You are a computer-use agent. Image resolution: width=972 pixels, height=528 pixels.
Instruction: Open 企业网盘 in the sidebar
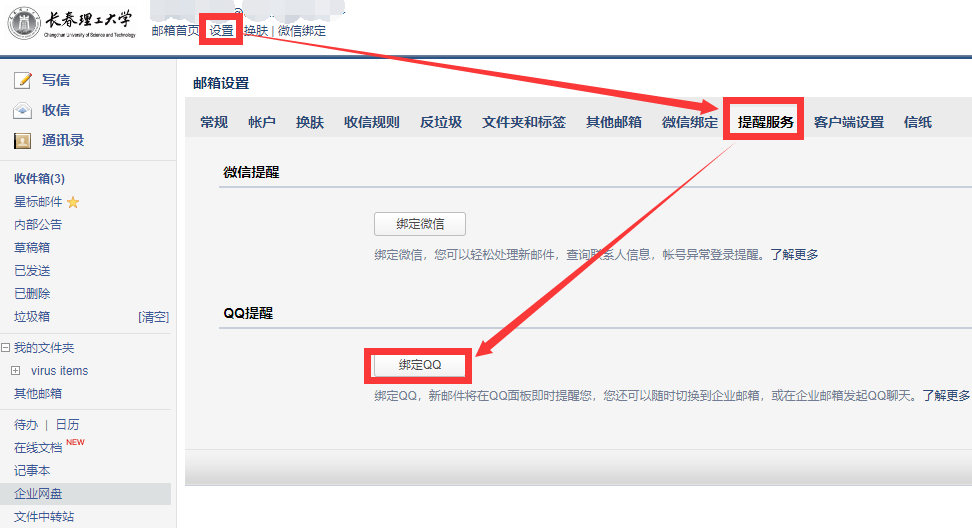38,494
